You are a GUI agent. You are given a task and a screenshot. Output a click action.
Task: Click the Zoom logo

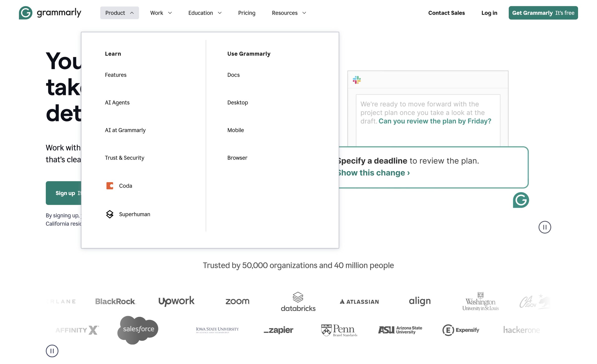[x=237, y=301]
